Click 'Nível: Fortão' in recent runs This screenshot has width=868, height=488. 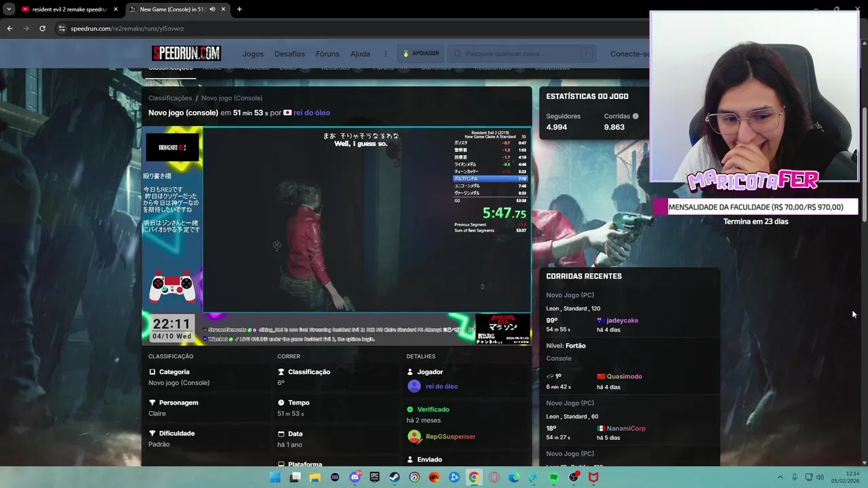(566, 346)
